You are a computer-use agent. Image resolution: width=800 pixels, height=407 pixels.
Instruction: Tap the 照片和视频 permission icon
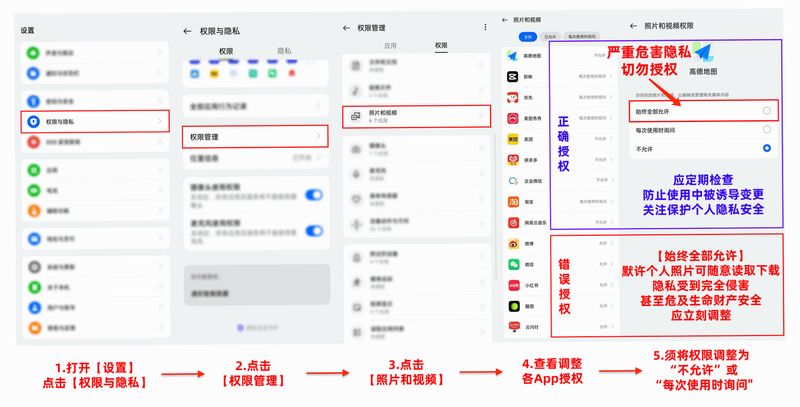click(x=356, y=116)
